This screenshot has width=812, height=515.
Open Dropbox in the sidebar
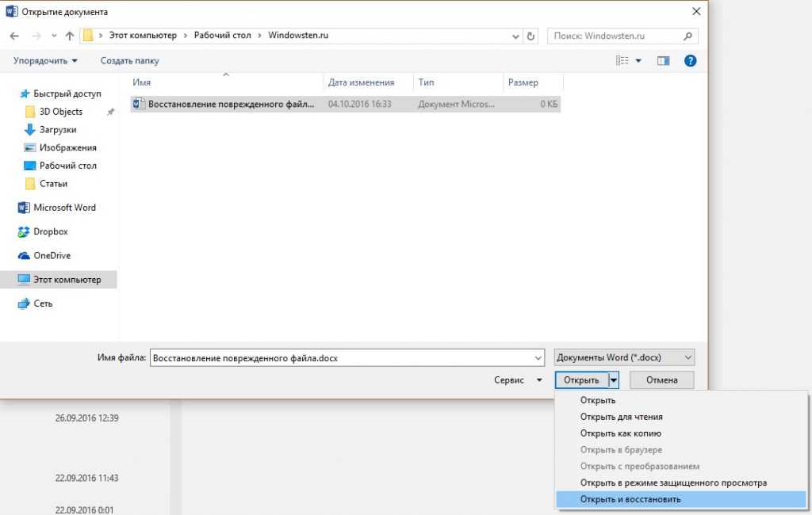tap(51, 231)
